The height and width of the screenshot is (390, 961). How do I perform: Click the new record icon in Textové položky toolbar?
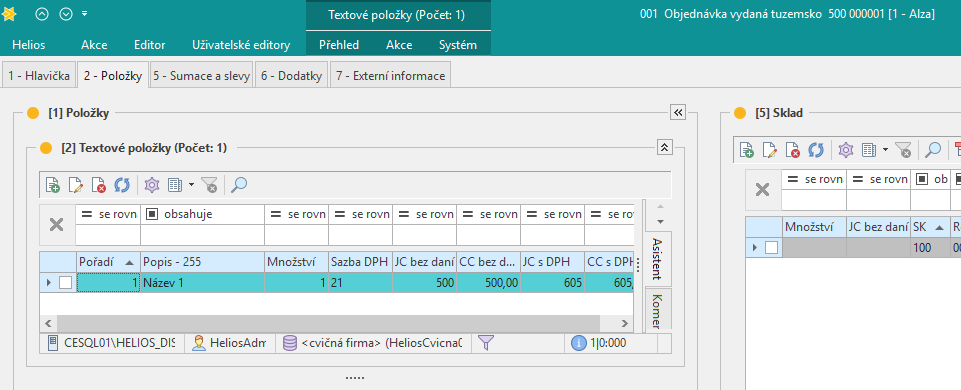click(53, 185)
